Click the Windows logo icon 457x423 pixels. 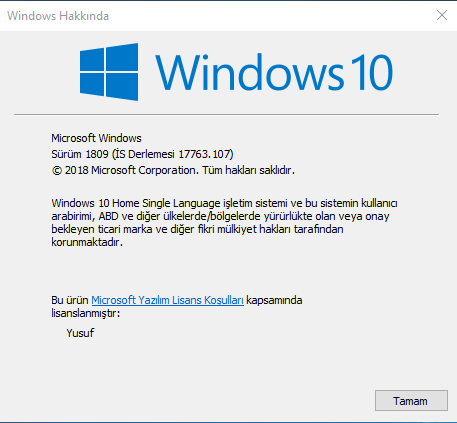coord(109,72)
